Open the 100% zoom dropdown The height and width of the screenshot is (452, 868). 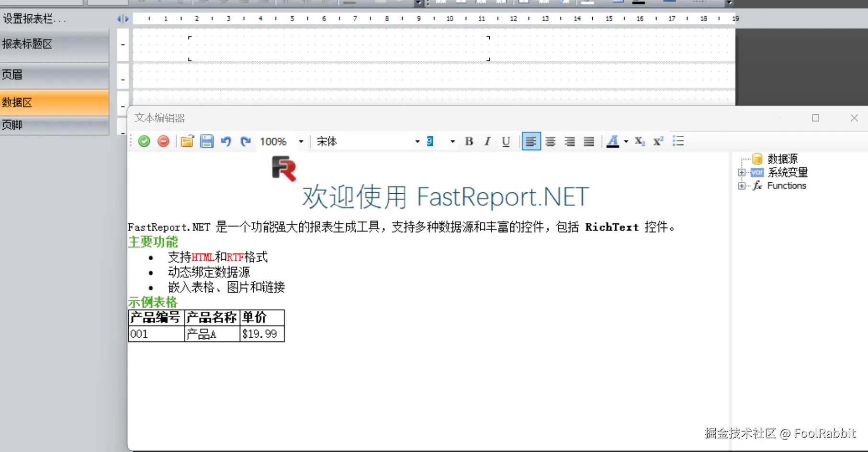(301, 142)
